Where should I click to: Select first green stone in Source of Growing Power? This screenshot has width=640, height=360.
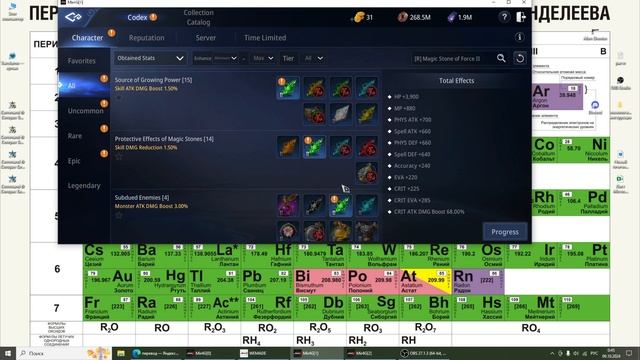pyautogui.click(x=288, y=88)
